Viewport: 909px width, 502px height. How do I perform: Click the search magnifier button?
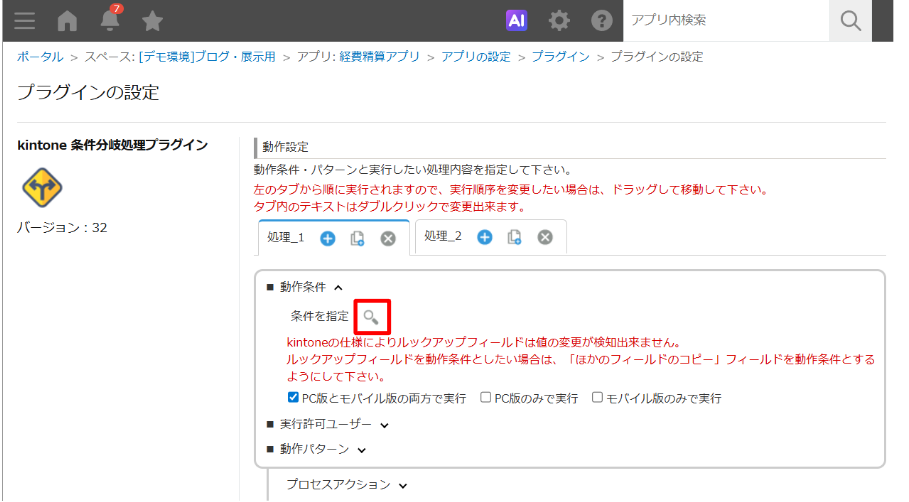[850, 21]
